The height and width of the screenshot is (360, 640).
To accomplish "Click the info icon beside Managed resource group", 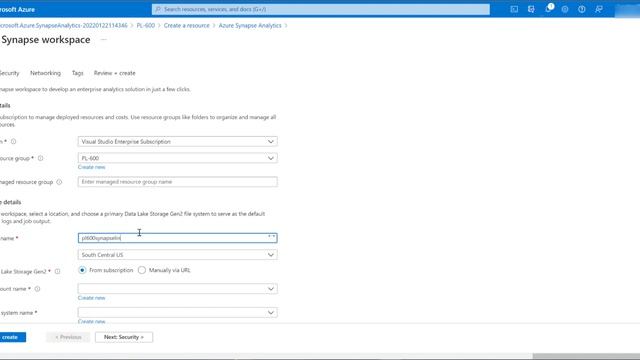I will [x=59, y=182].
